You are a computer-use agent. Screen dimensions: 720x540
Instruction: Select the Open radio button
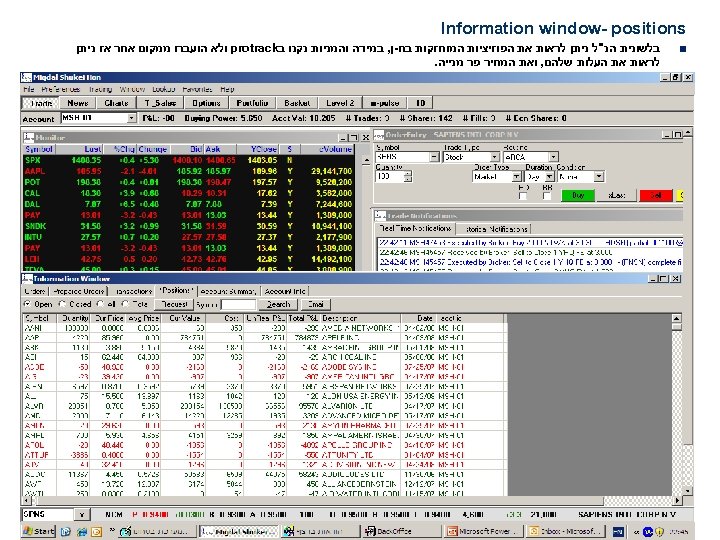point(27,304)
